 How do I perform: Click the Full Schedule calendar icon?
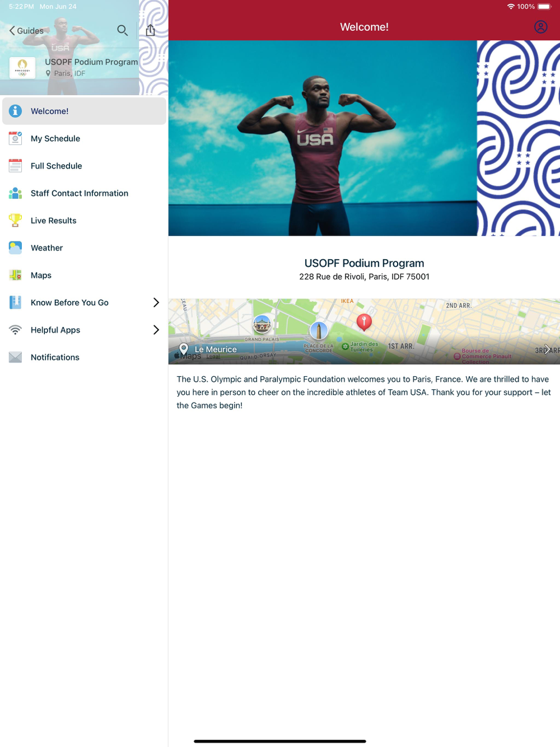click(15, 166)
